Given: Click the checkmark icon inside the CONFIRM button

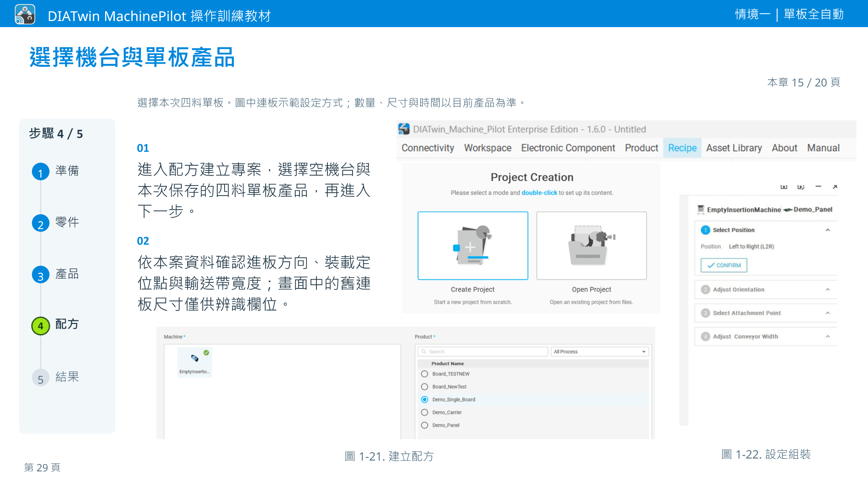Looking at the screenshot, I should click(711, 265).
